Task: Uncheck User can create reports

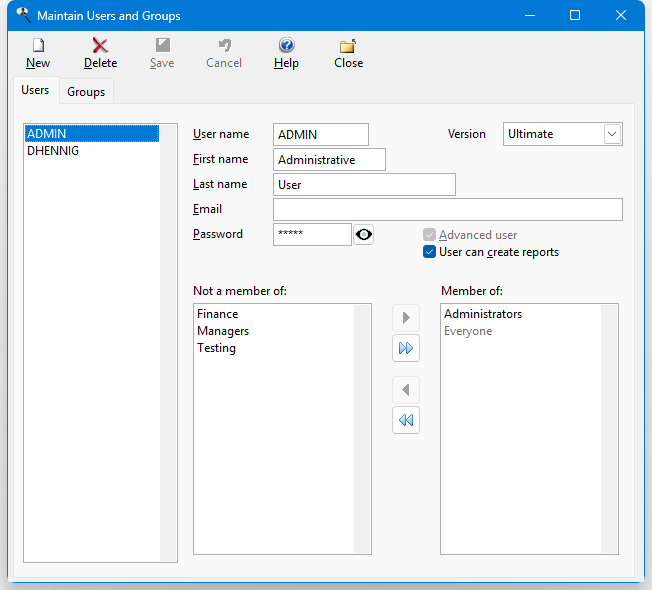Action: pyautogui.click(x=430, y=252)
